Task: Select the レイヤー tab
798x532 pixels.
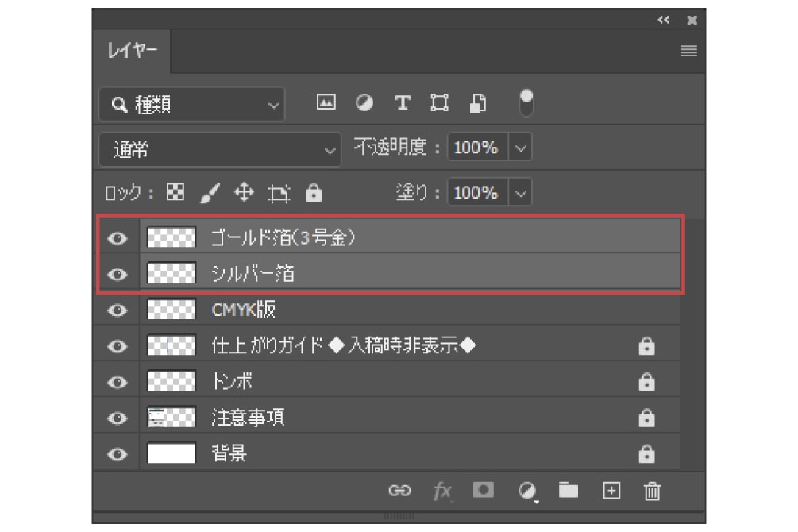Action: tap(132, 52)
